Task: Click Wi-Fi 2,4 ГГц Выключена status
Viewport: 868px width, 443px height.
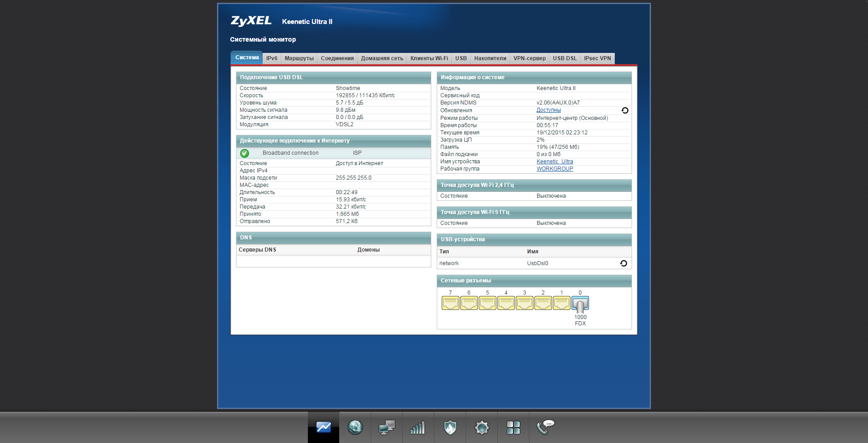Action: [551, 196]
